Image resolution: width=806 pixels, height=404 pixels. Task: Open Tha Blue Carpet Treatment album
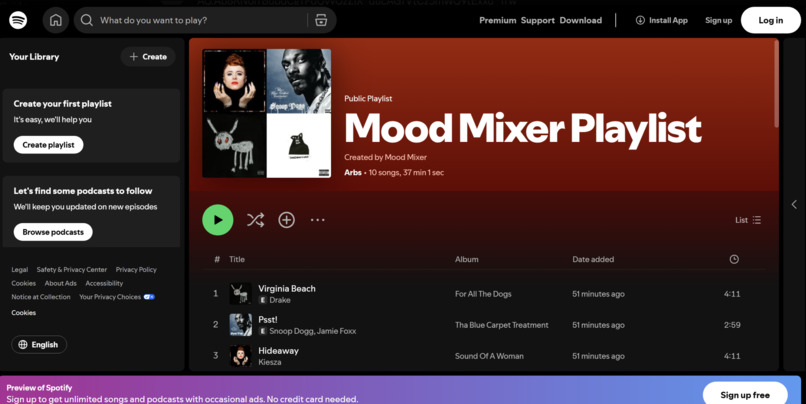click(502, 325)
